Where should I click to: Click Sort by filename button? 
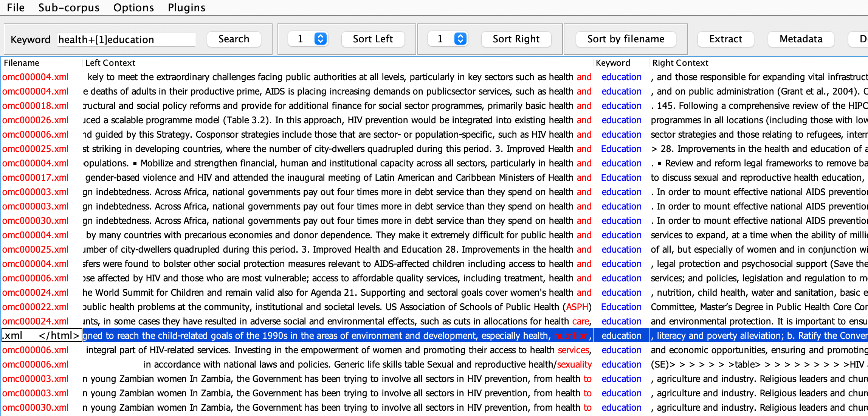[626, 39]
